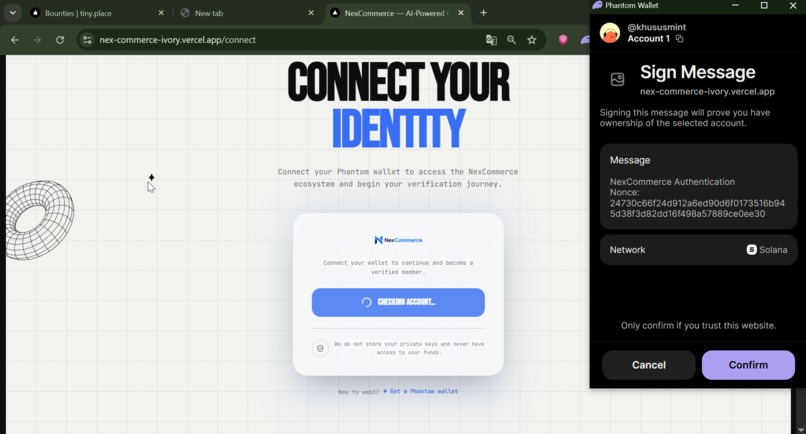Click the Network row in Phantom

[698, 250]
